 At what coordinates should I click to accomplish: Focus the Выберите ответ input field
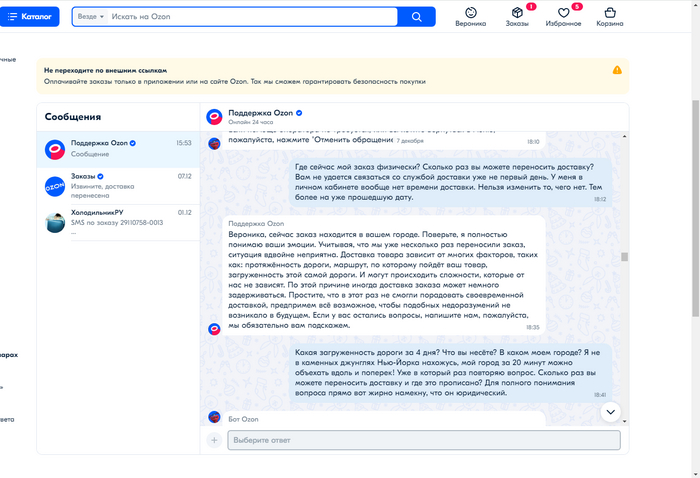click(x=424, y=440)
